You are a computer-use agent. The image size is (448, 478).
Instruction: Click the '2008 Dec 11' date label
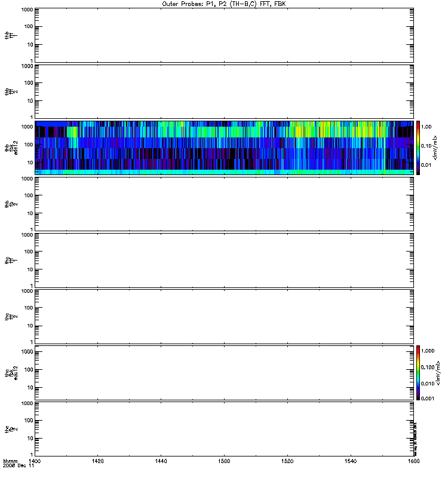click(x=19, y=466)
